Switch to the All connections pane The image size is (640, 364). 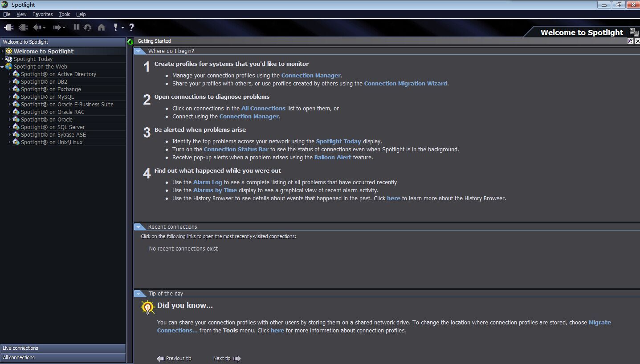tap(63, 357)
